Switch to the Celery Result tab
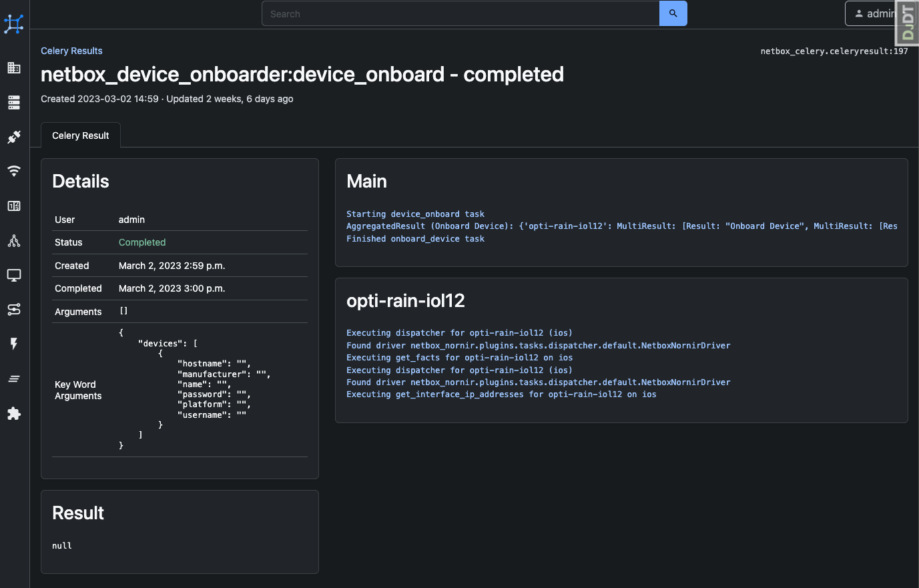Image resolution: width=919 pixels, height=588 pixels. coord(80,135)
